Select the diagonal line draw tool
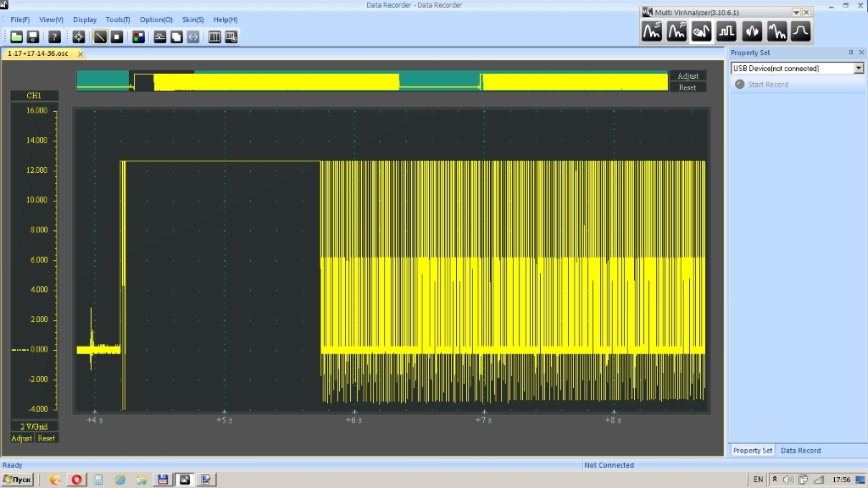 (x=100, y=36)
